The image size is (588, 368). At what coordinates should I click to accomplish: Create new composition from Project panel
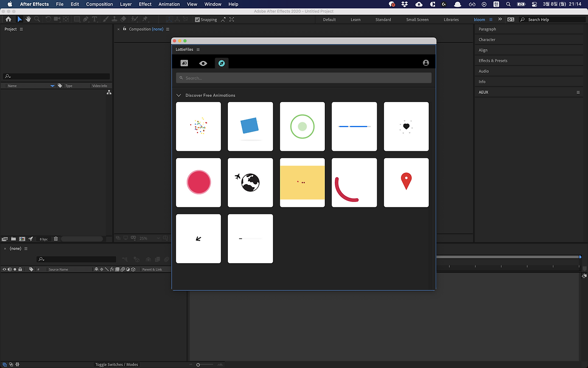[22, 239]
